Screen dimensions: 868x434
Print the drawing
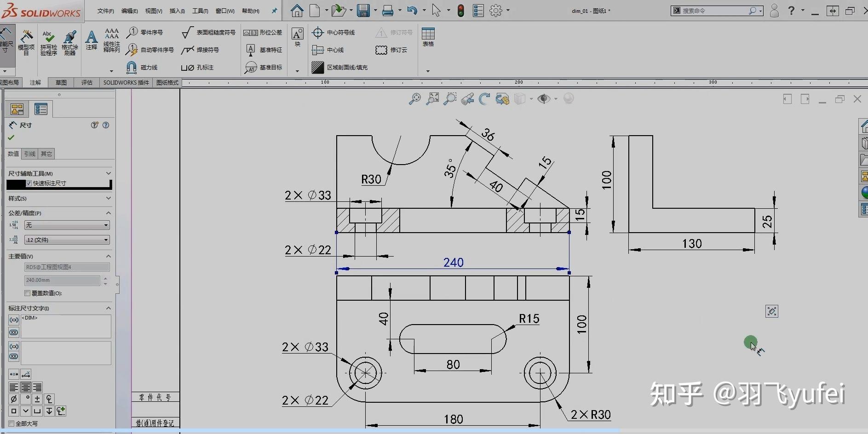point(388,10)
